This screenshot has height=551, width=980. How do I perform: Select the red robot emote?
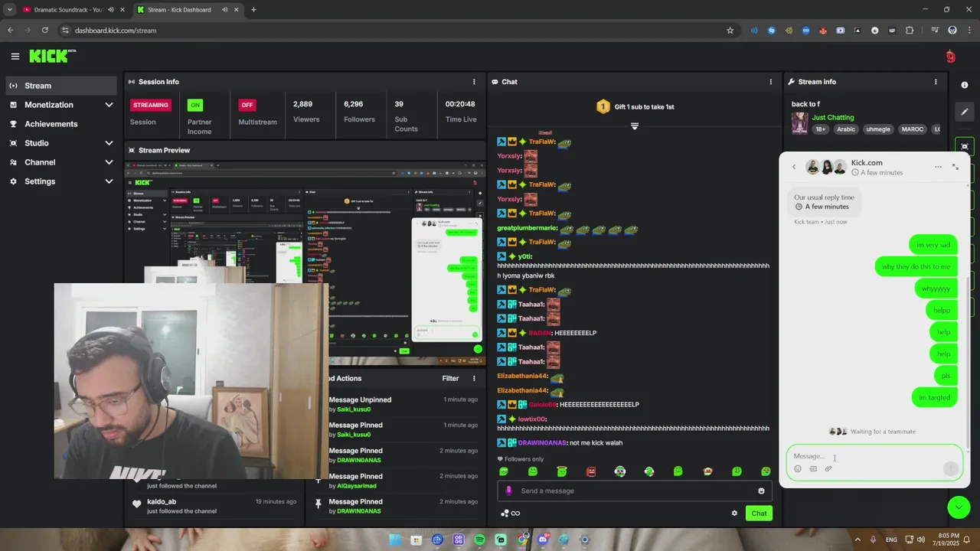click(591, 471)
